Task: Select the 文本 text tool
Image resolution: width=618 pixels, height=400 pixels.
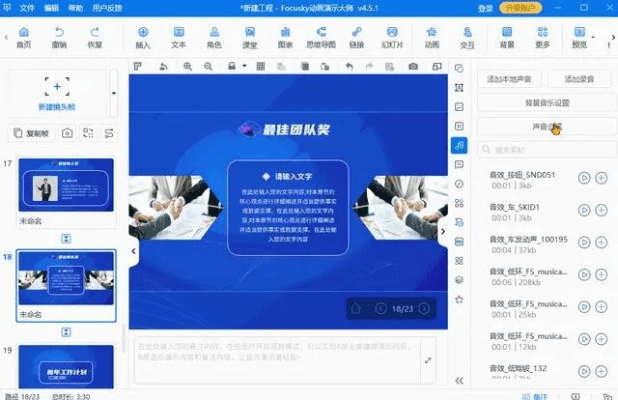Action: point(179,38)
